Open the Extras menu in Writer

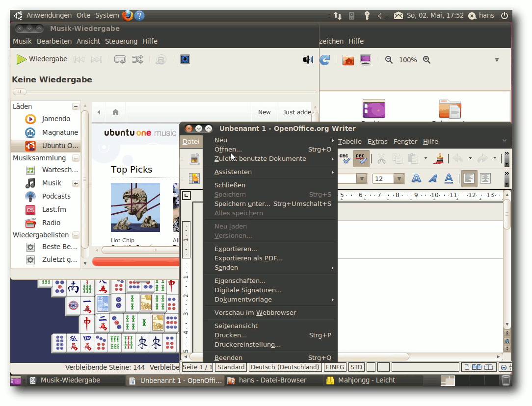click(x=377, y=142)
